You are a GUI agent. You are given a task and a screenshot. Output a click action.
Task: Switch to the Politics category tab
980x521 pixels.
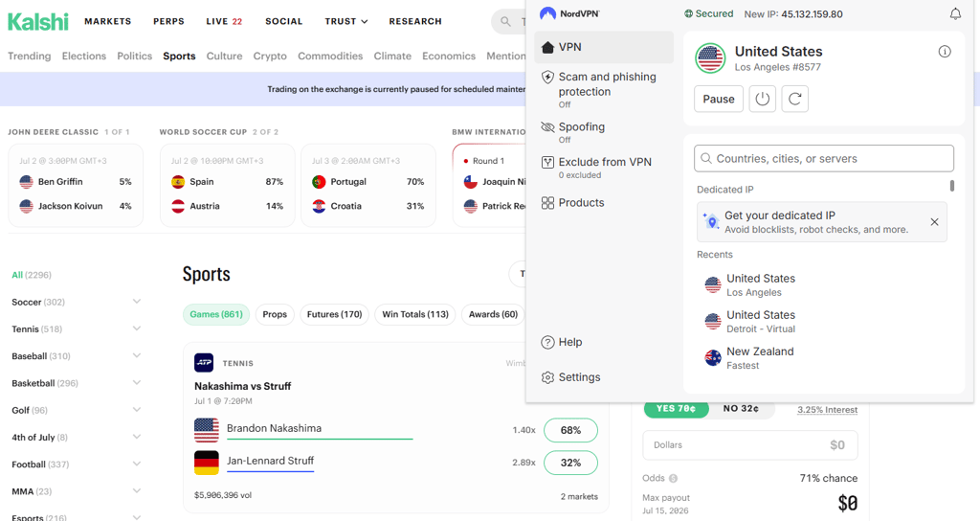coord(134,56)
